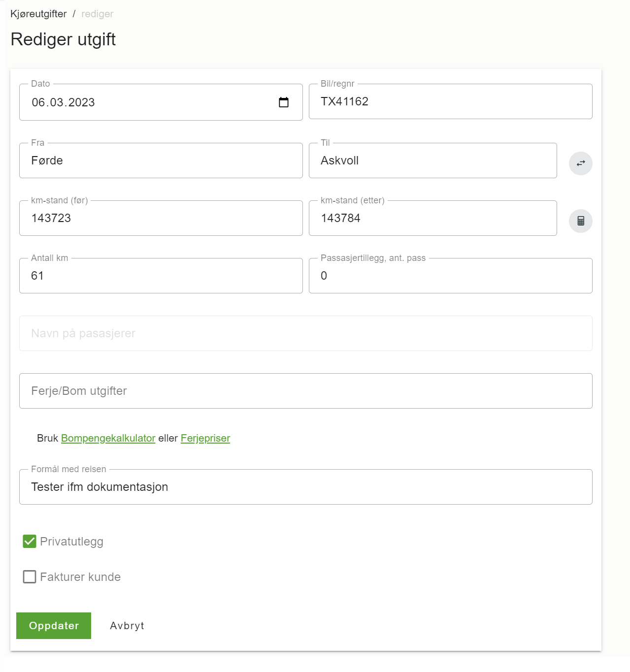Toggle the Privatutlegg checkbox

click(30, 542)
